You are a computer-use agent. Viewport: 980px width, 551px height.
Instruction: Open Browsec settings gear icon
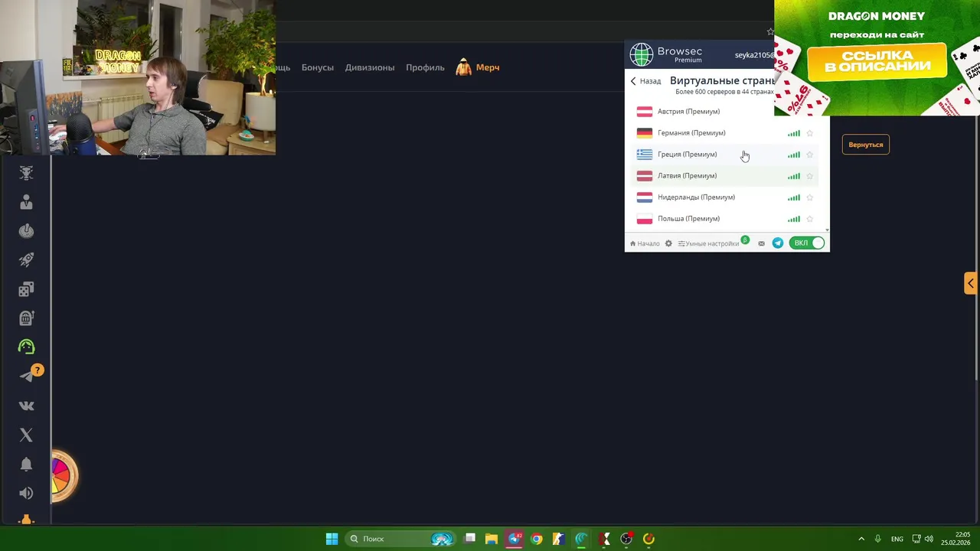click(668, 243)
